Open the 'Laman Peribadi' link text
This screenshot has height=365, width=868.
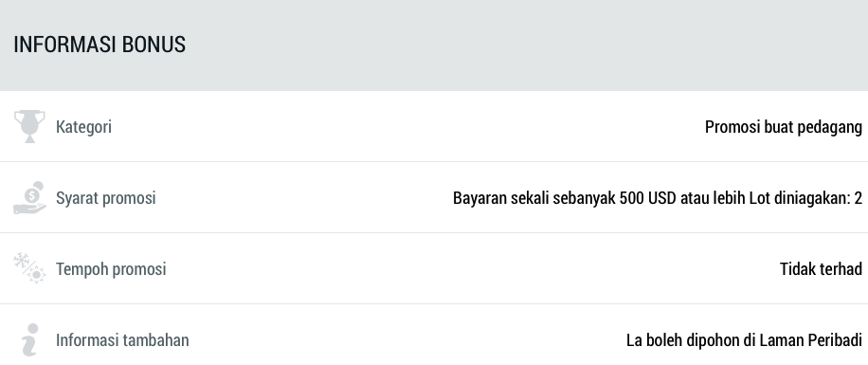tap(810, 339)
